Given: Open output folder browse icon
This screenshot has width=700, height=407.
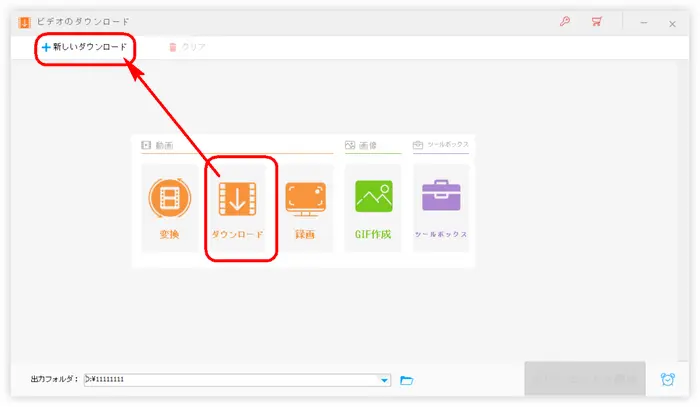Looking at the screenshot, I should point(406,380).
